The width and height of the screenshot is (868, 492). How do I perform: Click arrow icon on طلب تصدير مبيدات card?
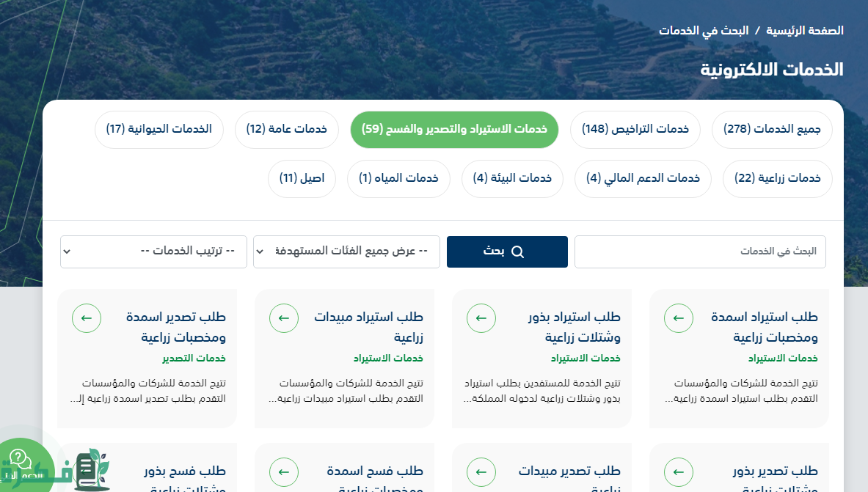(x=481, y=472)
